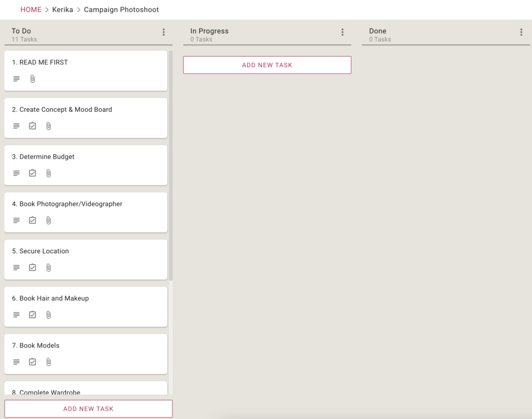Open 6. Book Hair and Makeup task
This screenshot has height=419, width=532.
tap(86, 307)
